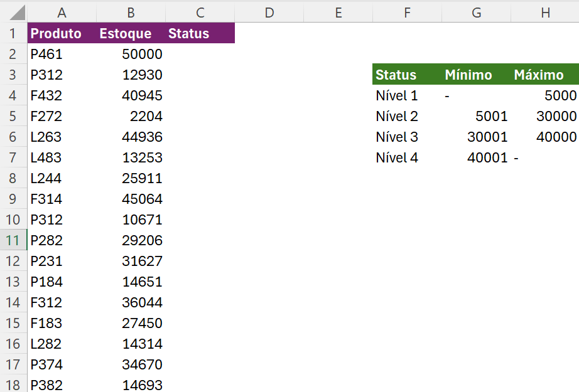Select cell with product F183
Viewport: 579px width, 392px height.
point(62,322)
